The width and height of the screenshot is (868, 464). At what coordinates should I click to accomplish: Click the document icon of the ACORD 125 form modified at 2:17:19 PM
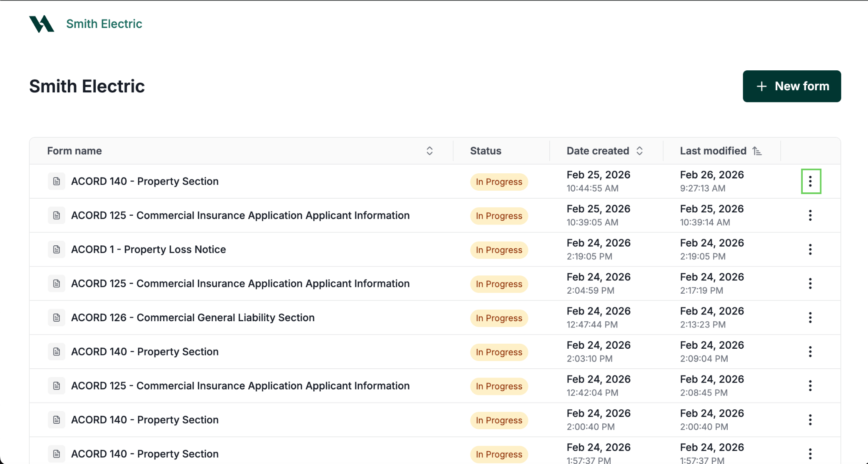(x=56, y=283)
